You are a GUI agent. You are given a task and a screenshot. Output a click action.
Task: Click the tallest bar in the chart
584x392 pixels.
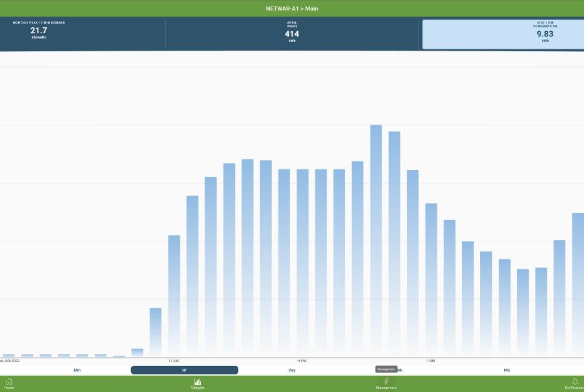click(x=376, y=240)
